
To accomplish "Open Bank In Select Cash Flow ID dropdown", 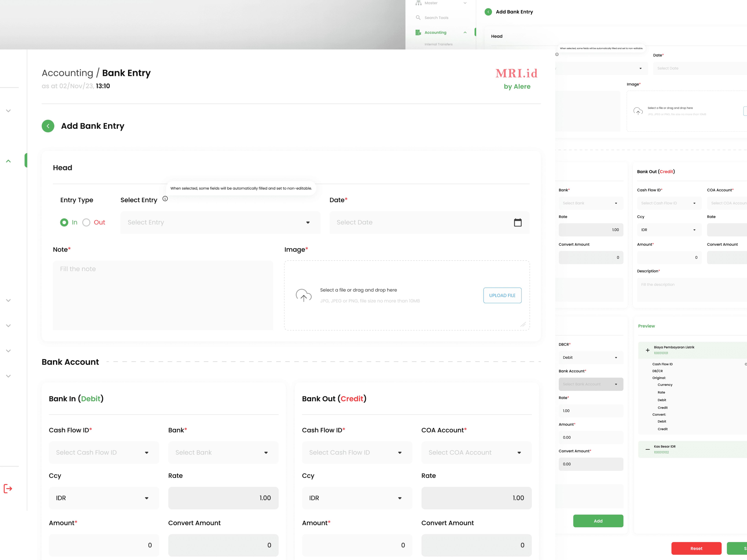I will click(104, 452).
